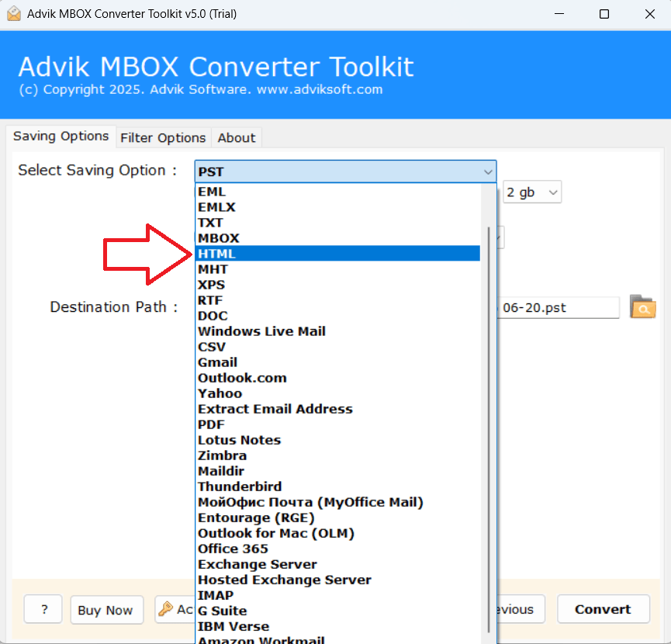Select Maildir in the saving list
Image resolution: width=671 pixels, height=644 pixels.
(337, 471)
